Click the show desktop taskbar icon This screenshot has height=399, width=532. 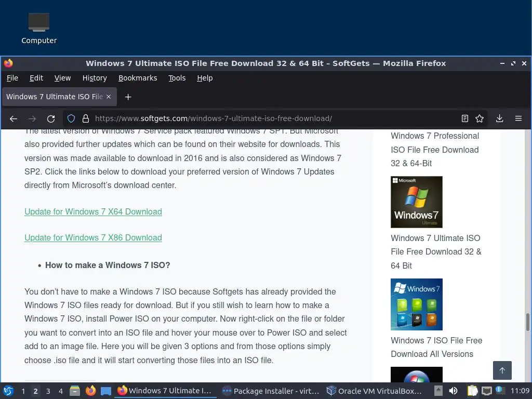coord(106,391)
